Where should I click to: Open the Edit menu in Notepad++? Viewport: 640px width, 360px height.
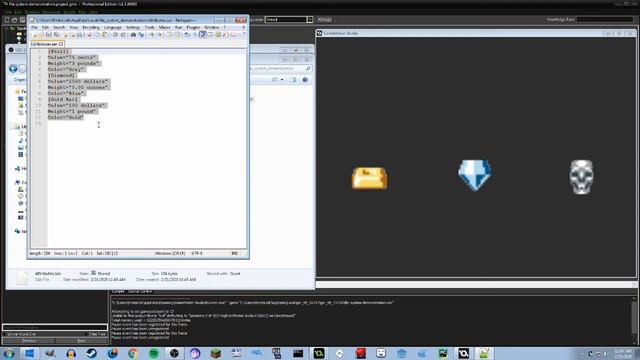45,27
